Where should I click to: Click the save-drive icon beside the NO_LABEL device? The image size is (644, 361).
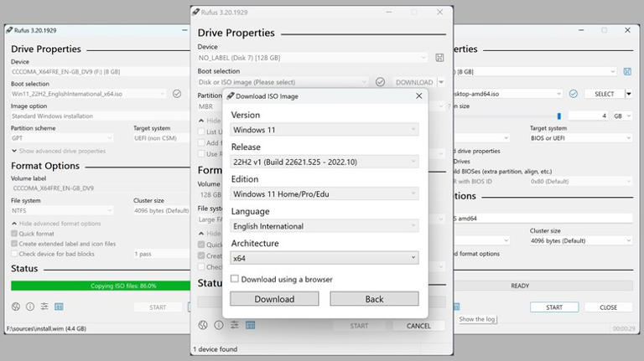439,58
